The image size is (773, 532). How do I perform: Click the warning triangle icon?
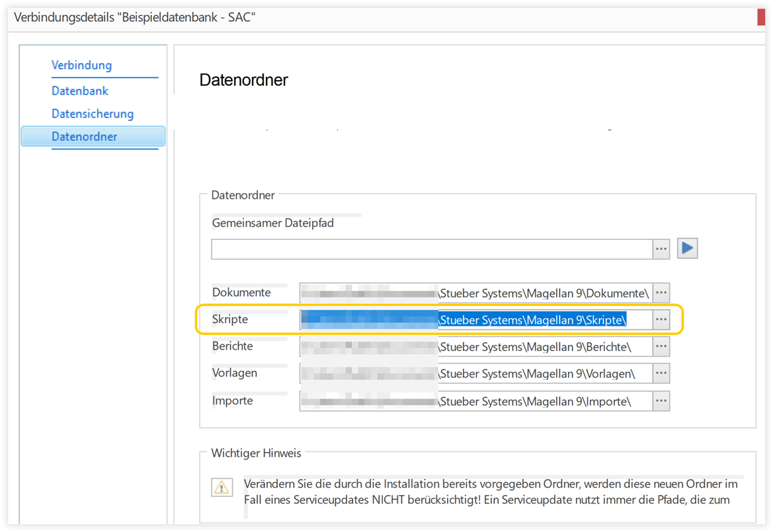click(221, 488)
